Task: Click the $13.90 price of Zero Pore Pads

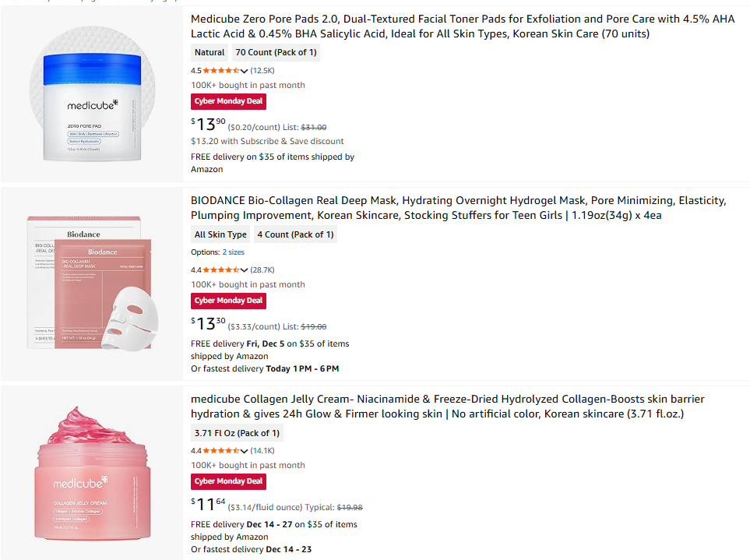Action: pyautogui.click(x=209, y=124)
